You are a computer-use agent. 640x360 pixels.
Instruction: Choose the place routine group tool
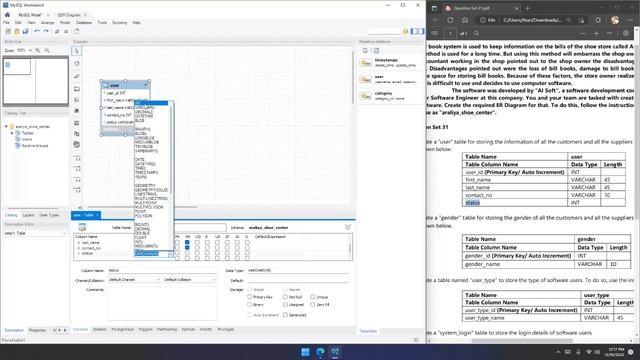[x=77, y=144]
